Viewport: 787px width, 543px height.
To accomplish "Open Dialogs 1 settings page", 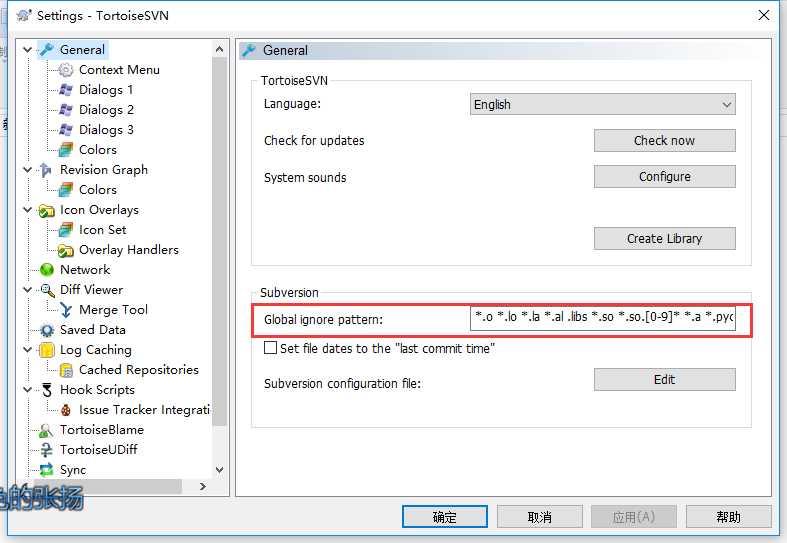I will tap(106, 90).
